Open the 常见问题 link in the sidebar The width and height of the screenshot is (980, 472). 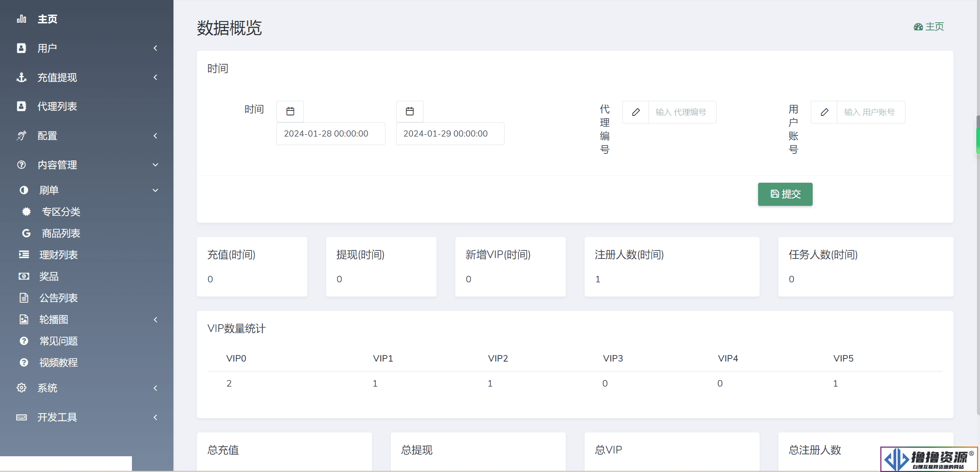(x=58, y=341)
